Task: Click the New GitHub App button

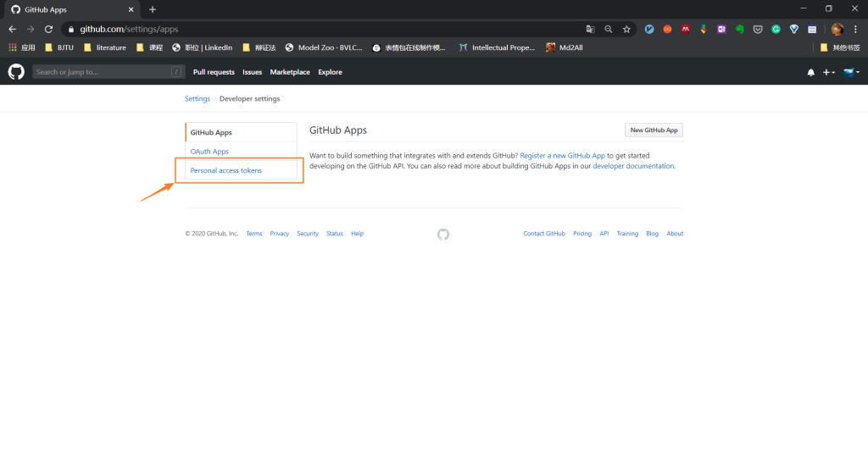Action: pos(654,130)
